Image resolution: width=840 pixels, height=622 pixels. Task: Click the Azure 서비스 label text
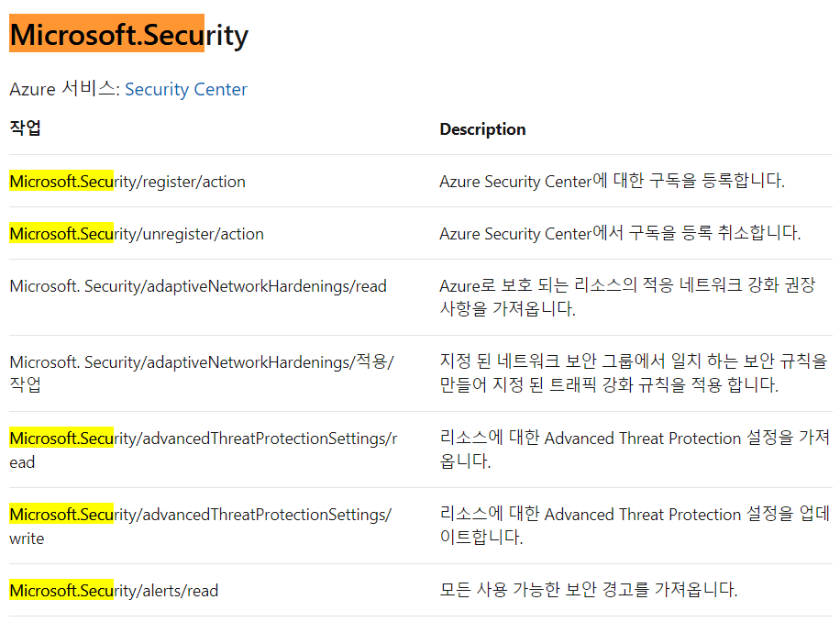pos(64,88)
